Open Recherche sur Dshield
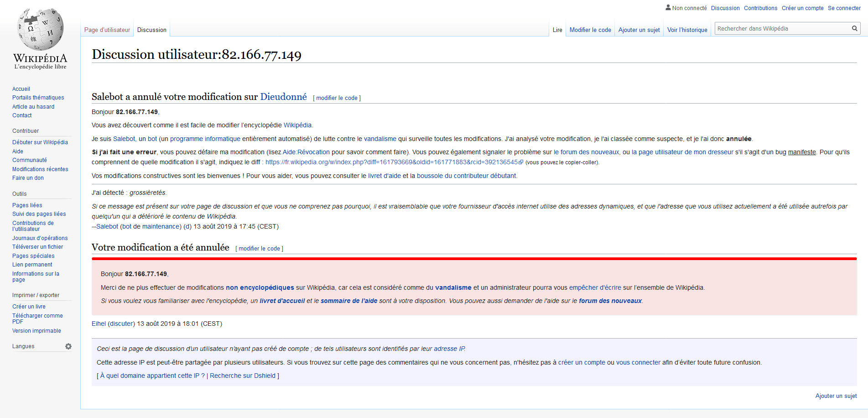This screenshot has height=418, width=868. click(x=243, y=376)
